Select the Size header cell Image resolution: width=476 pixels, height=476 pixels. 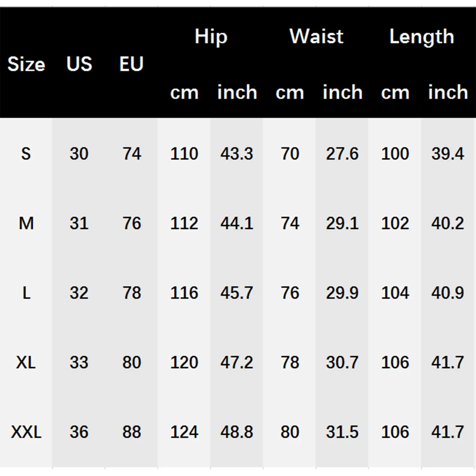coord(26,64)
